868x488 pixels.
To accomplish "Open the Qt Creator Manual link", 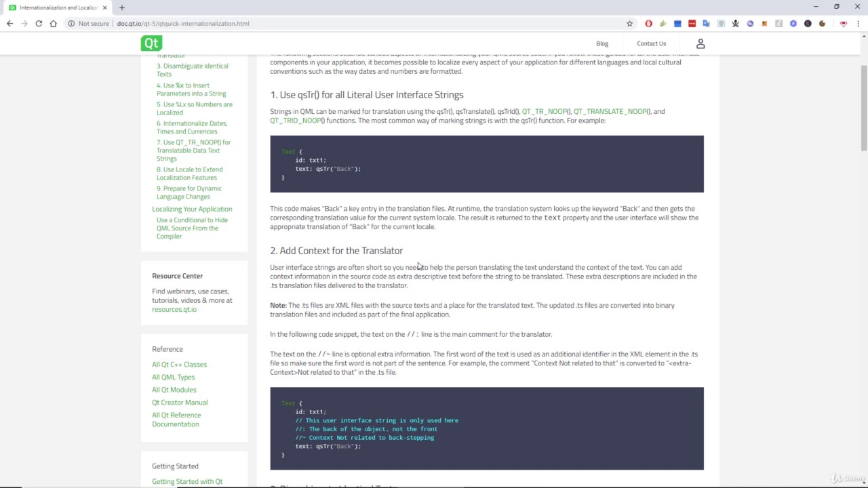I will click(x=180, y=403).
